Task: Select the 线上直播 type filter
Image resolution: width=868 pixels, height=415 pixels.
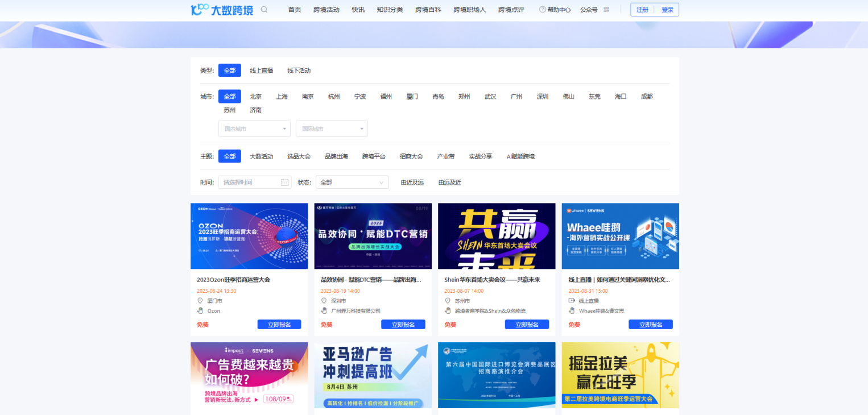Action: coord(262,70)
